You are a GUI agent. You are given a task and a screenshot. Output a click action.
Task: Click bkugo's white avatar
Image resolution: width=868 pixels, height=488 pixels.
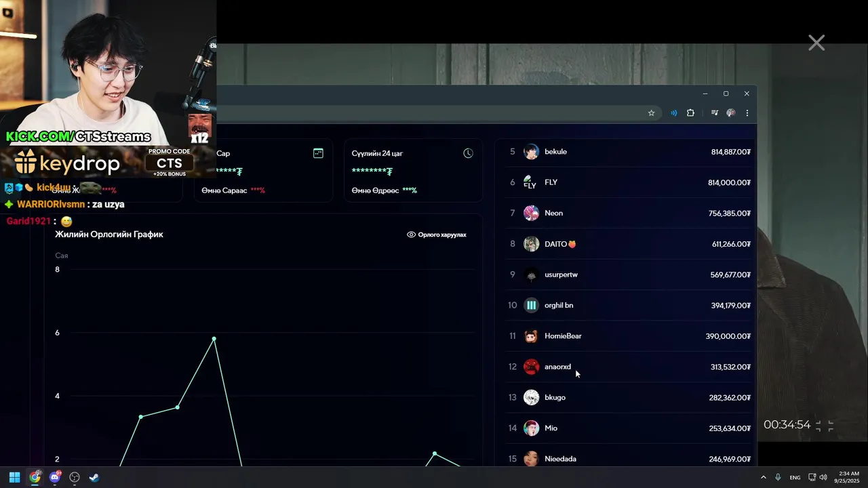coord(531,397)
